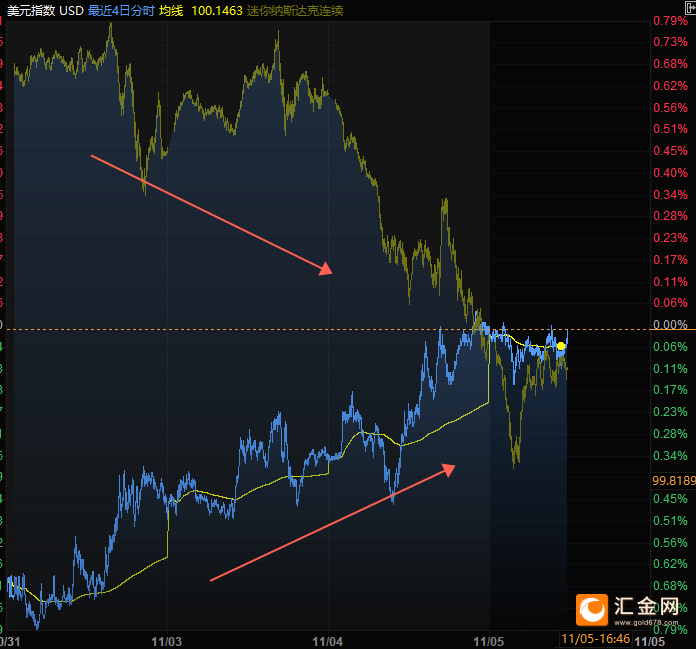Click the red 0.28% axis label
The image size is (696, 649).
coord(670,216)
